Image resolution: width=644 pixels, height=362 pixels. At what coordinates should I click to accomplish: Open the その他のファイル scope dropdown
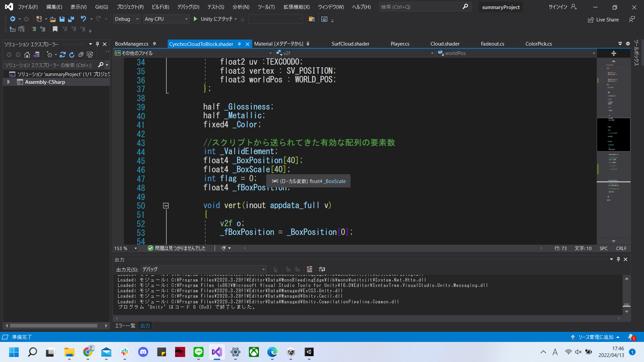tap(193, 53)
